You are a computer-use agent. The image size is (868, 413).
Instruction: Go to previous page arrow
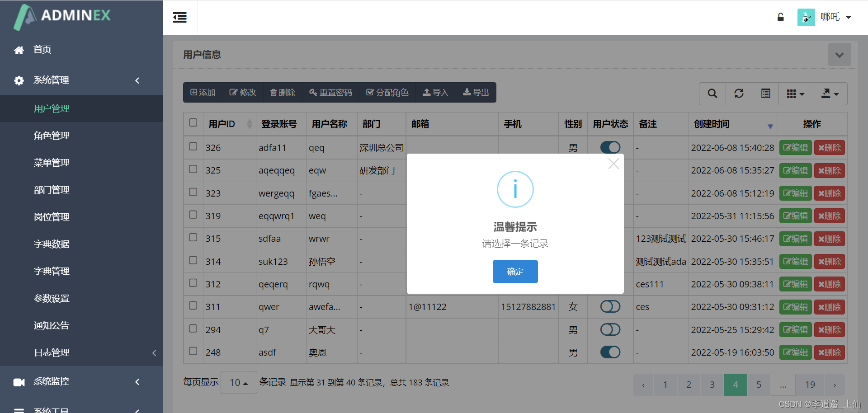click(x=643, y=385)
